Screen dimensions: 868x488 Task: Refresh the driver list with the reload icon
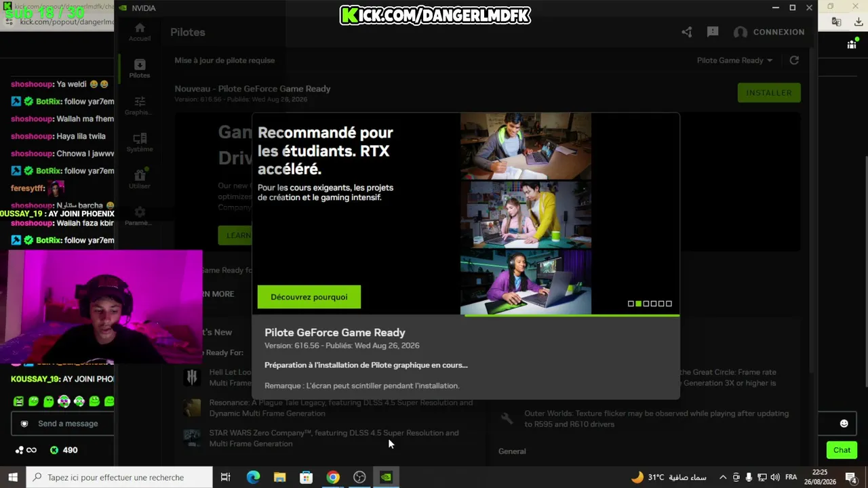pyautogui.click(x=794, y=60)
